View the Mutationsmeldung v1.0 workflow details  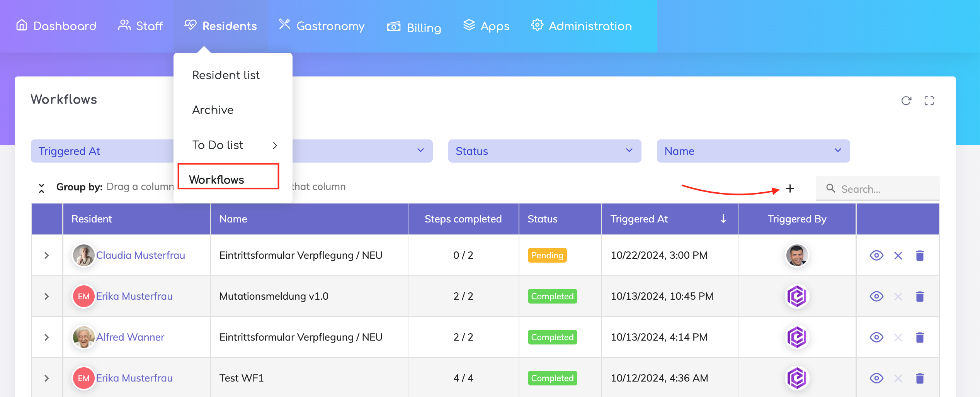(x=876, y=297)
